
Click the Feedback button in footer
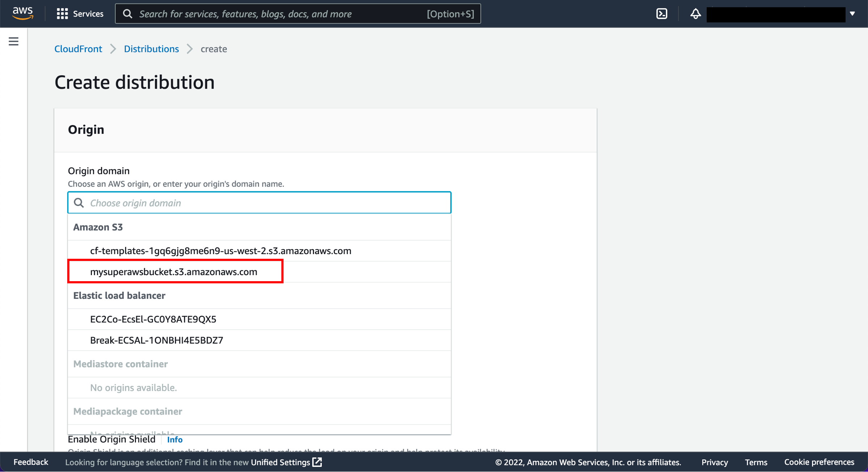(x=31, y=462)
